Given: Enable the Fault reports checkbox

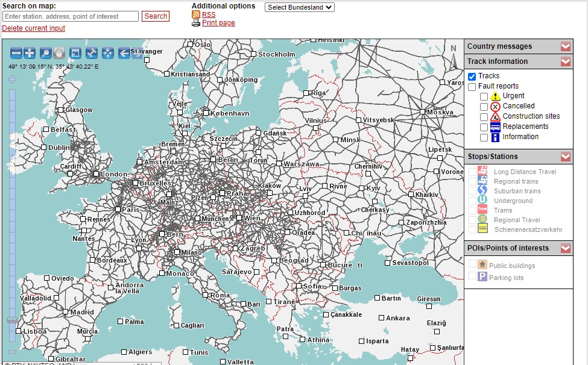Looking at the screenshot, I should coord(472,86).
